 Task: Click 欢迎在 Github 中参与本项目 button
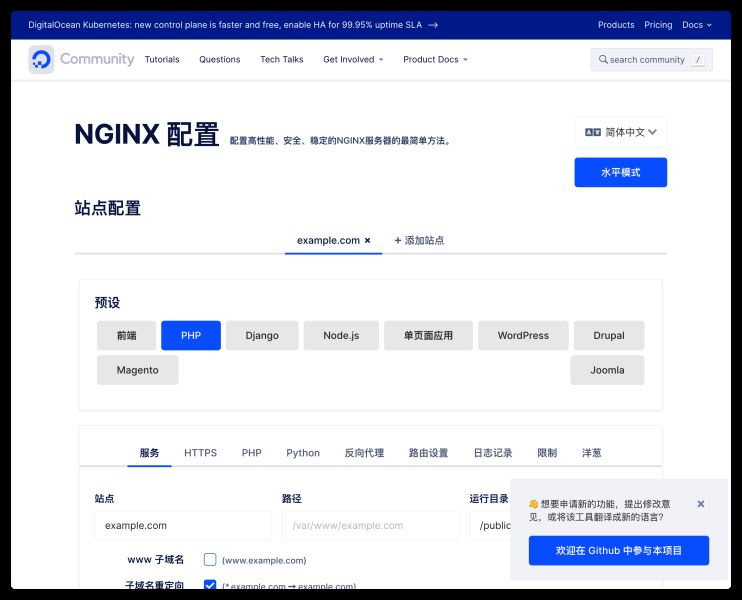click(618, 550)
